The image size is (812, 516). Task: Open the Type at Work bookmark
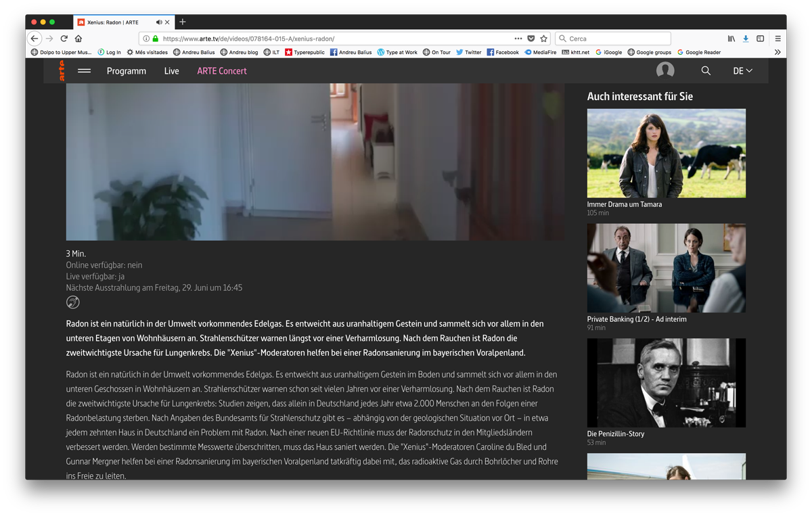coord(397,52)
